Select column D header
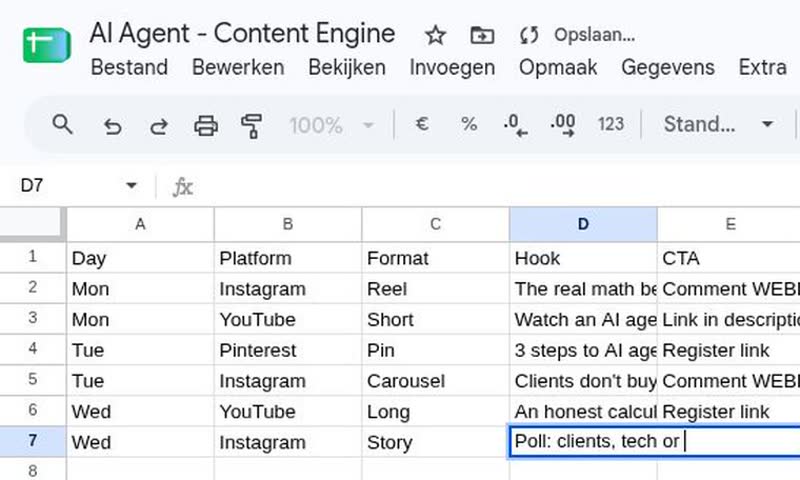800x480 pixels. pos(583,224)
